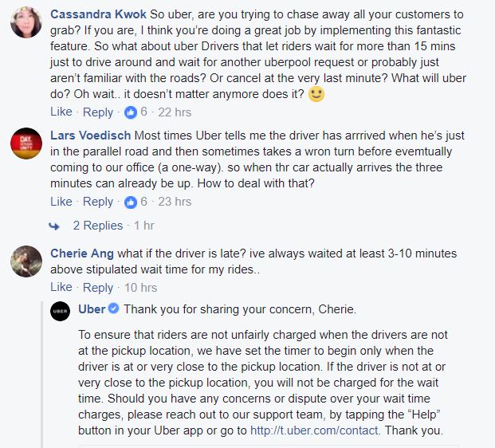
Task: Click Uber's round black logo avatar
Action: pos(60,312)
